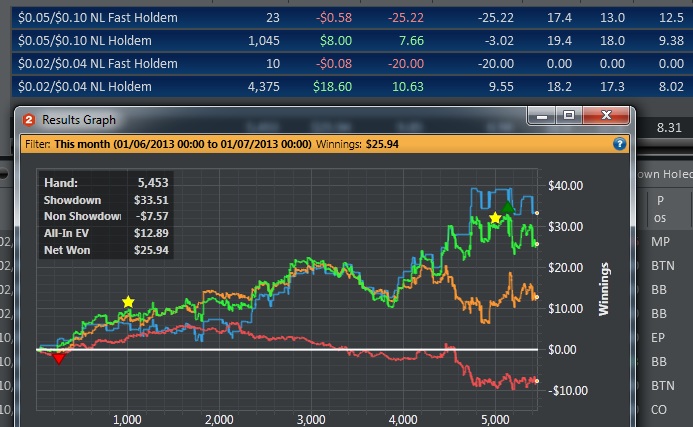This screenshot has width=693, height=427.
Task: Click the 9.55 value cell
Action: 501,87
